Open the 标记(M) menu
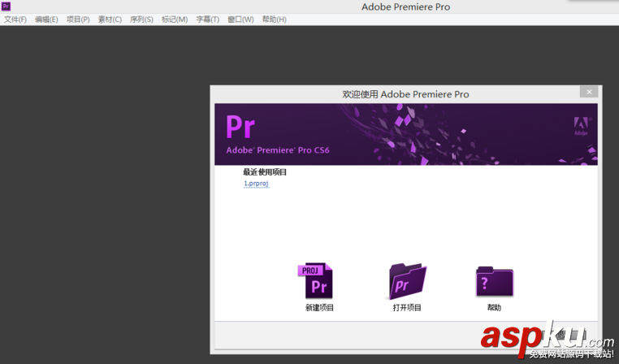619x364 pixels. point(175,19)
